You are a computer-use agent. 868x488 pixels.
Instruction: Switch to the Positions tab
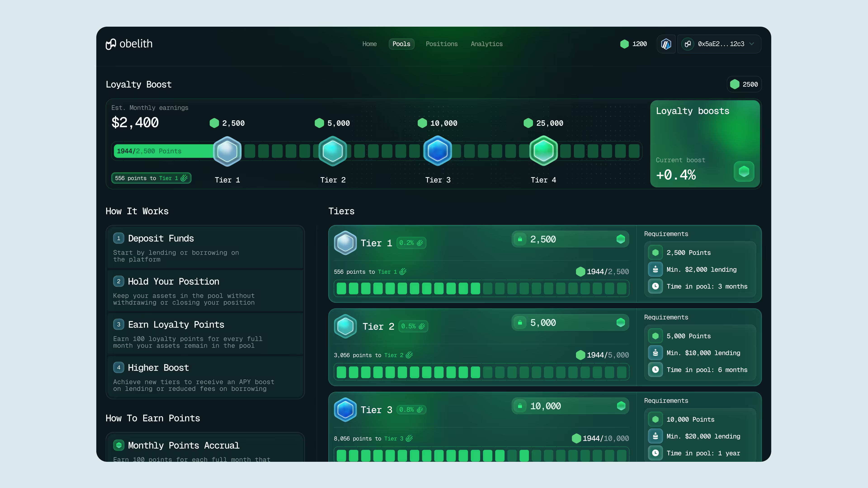coord(441,44)
